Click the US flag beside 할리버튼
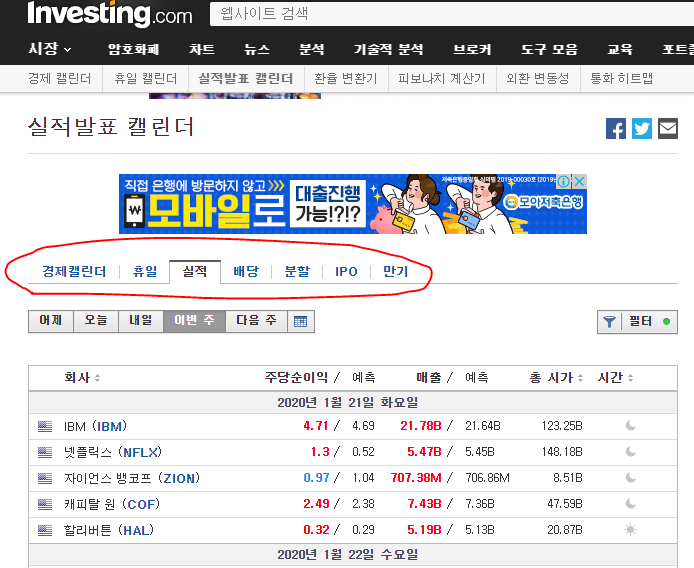 tap(45, 530)
